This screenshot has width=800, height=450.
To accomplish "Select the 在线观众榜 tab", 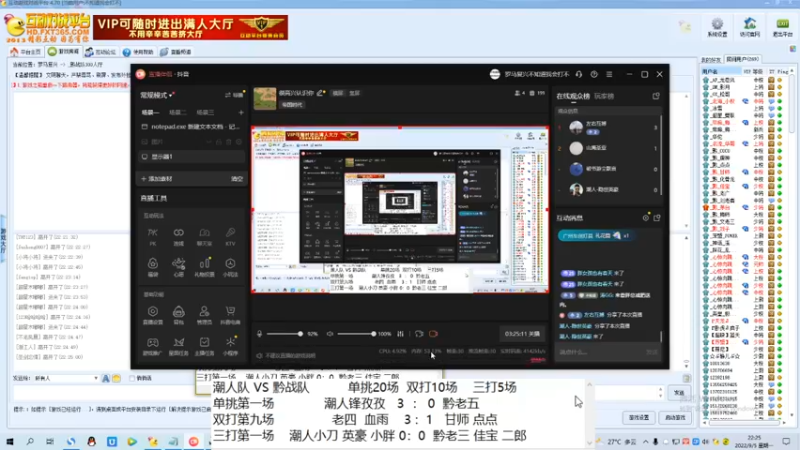I will click(573, 96).
